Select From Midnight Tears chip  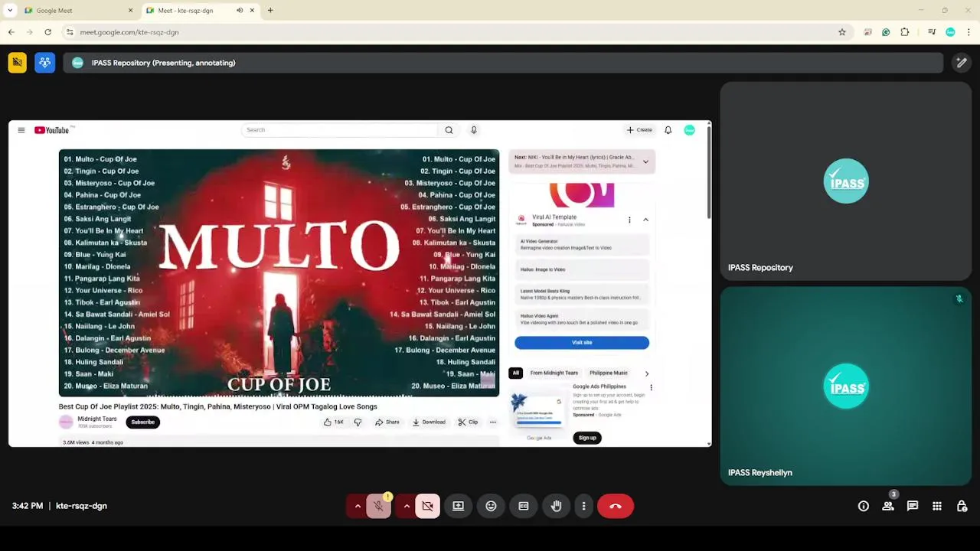(x=554, y=373)
